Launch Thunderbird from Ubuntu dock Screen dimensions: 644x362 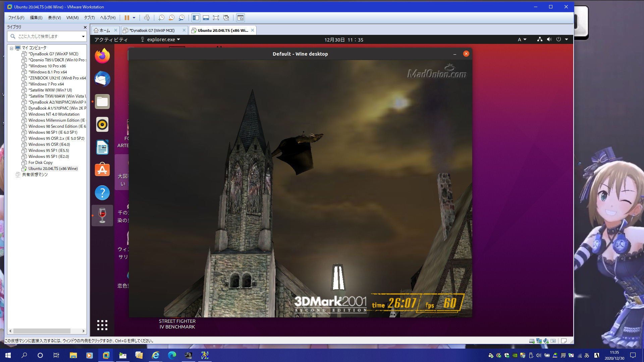(102, 79)
